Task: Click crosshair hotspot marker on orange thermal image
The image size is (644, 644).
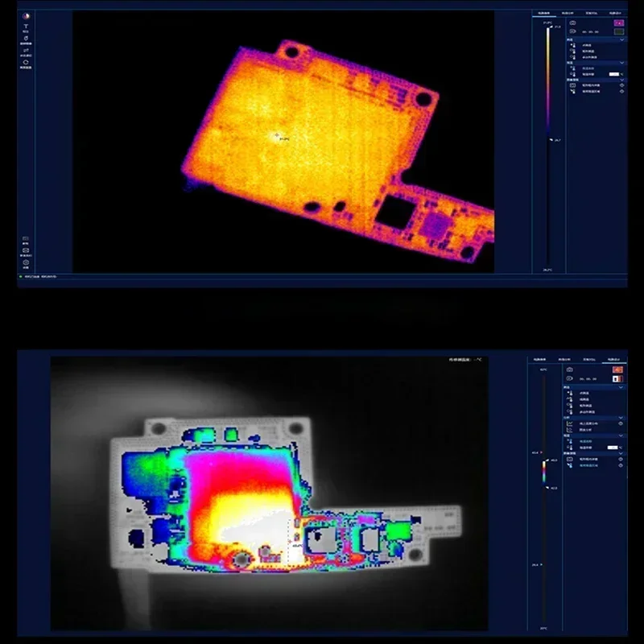Action: click(277, 134)
